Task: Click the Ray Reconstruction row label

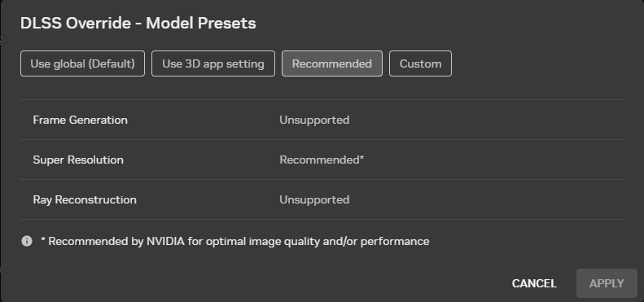Action: click(85, 199)
